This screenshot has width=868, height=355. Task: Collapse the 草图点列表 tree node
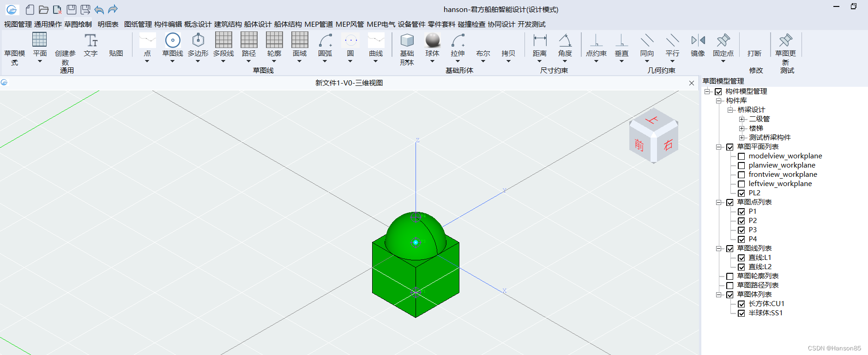click(718, 202)
